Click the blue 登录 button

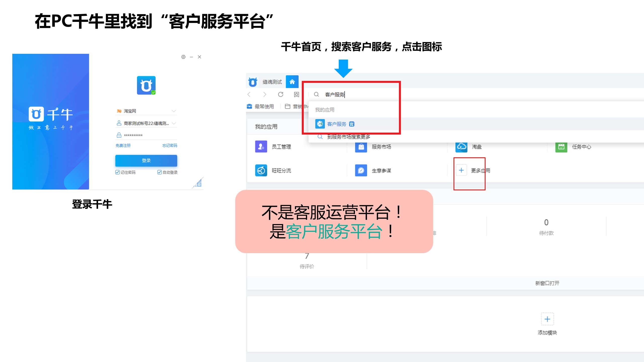pos(146,160)
